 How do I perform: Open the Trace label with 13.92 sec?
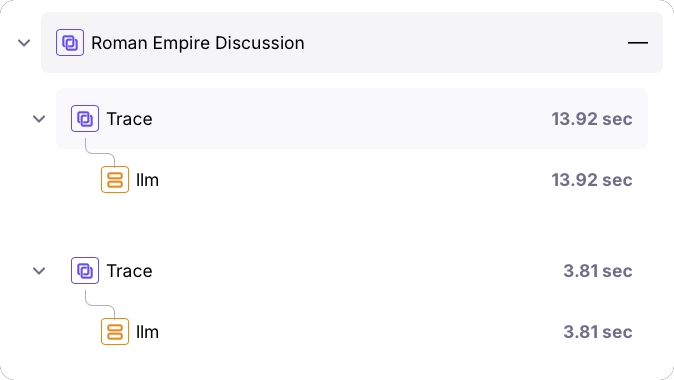129,119
